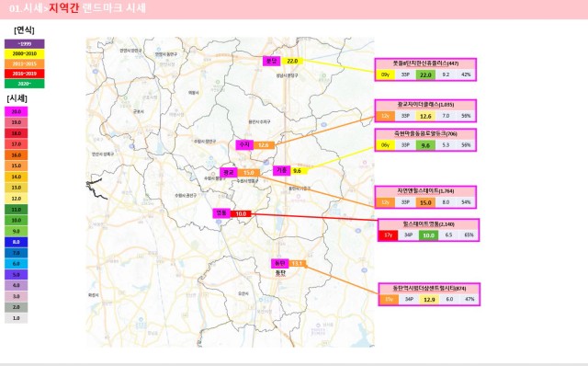Click the yellow 09y cell in first info box
Image resolution: width=588 pixels, height=366 pixels.
click(x=385, y=74)
